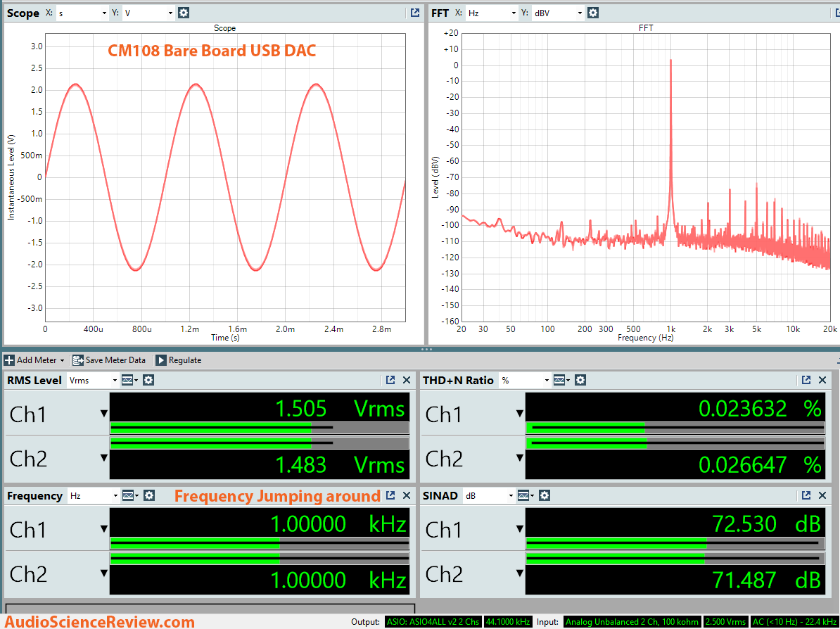Close the SINAD meter
Image resolution: width=840 pixels, height=629 pixels.
coord(822,495)
